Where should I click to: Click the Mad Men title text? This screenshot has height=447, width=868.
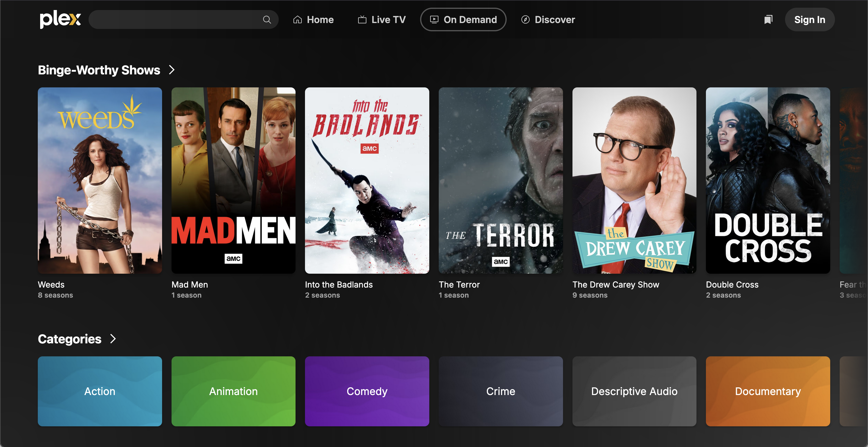[190, 285]
